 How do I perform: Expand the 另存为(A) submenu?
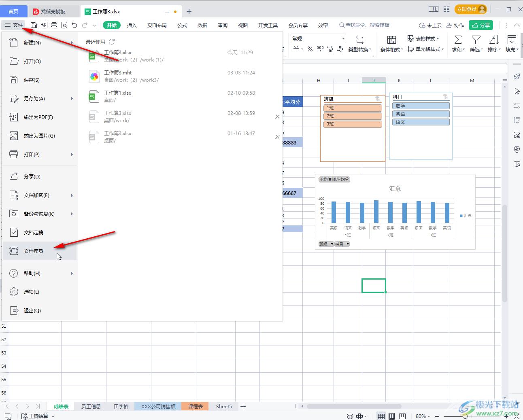(72, 98)
